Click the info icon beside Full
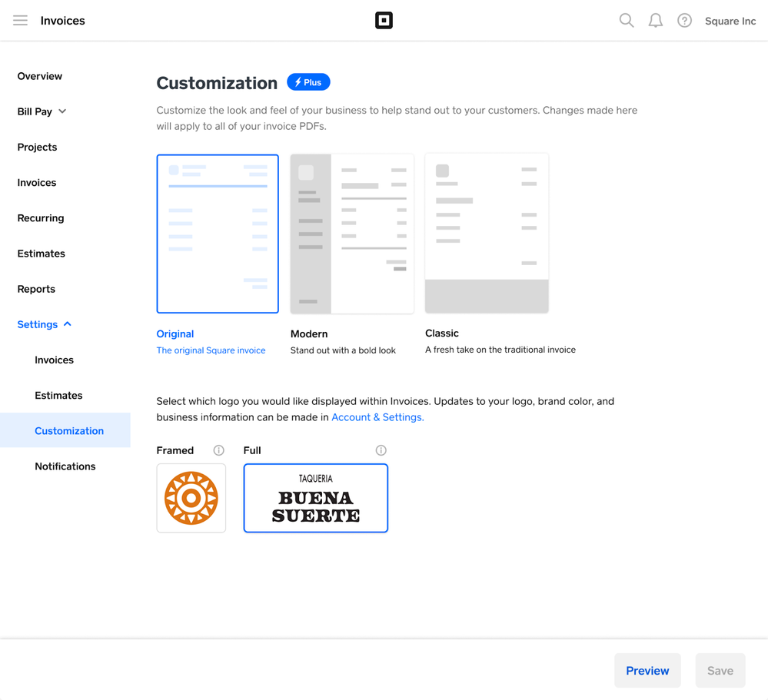The width and height of the screenshot is (768, 700). coord(381,450)
